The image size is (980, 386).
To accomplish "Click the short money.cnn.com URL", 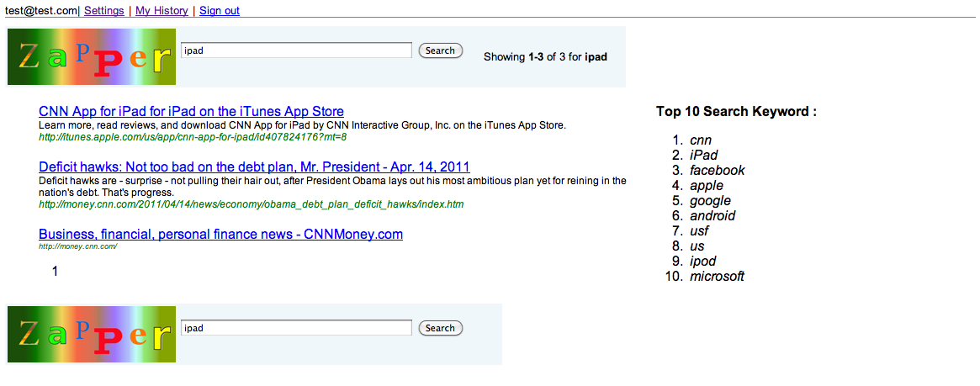I will [x=78, y=246].
